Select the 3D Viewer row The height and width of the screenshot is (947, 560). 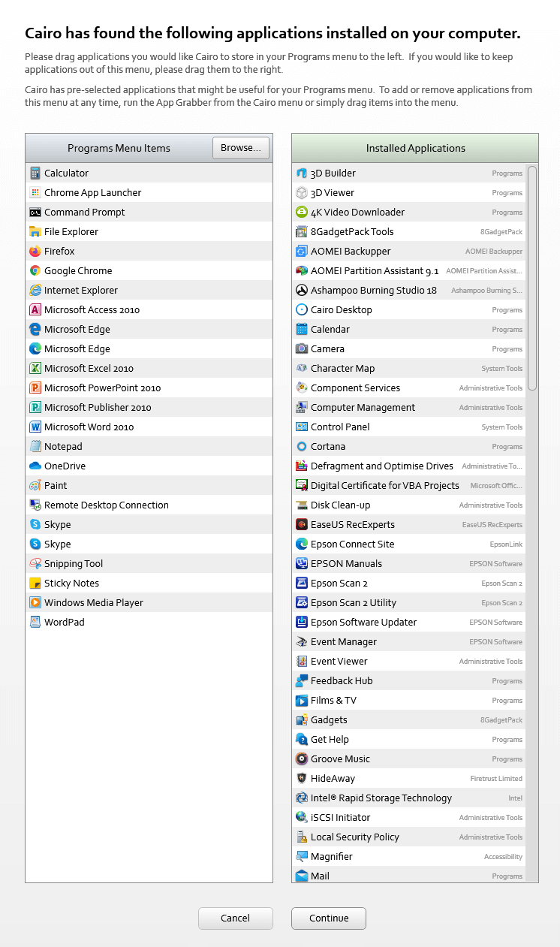click(409, 193)
